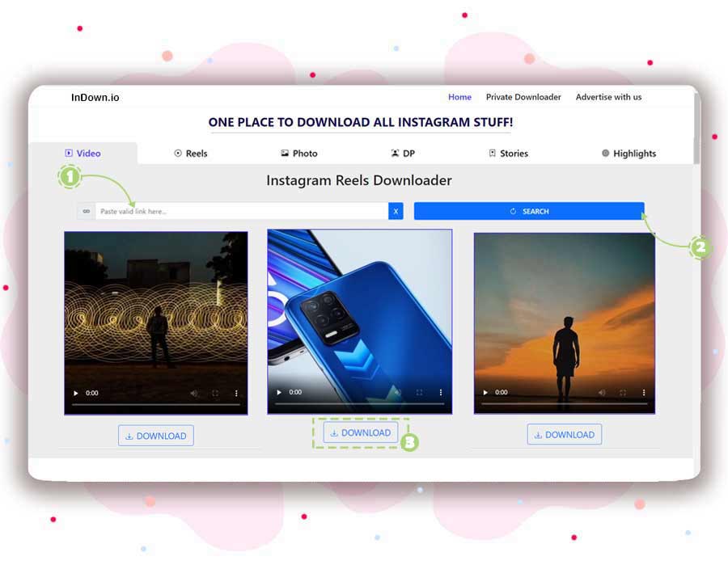Open the three-dot menu on the left video
Image resolution: width=728 pixels, height=565 pixels.
pos(235,392)
